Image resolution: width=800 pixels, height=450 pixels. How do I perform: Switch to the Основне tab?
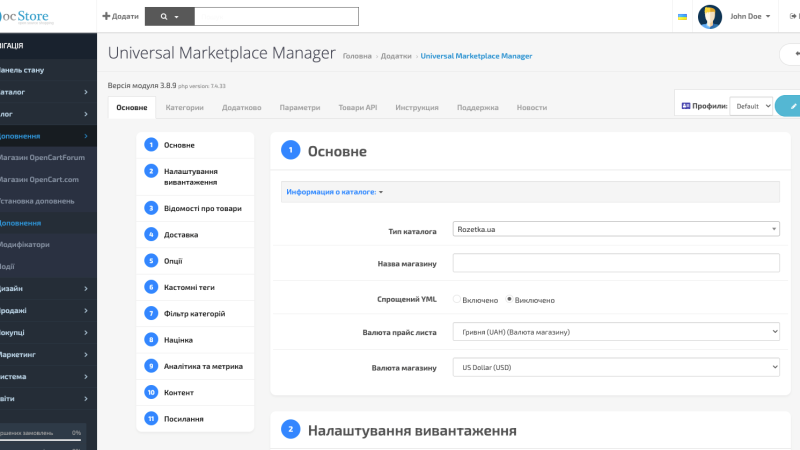coord(132,108)
